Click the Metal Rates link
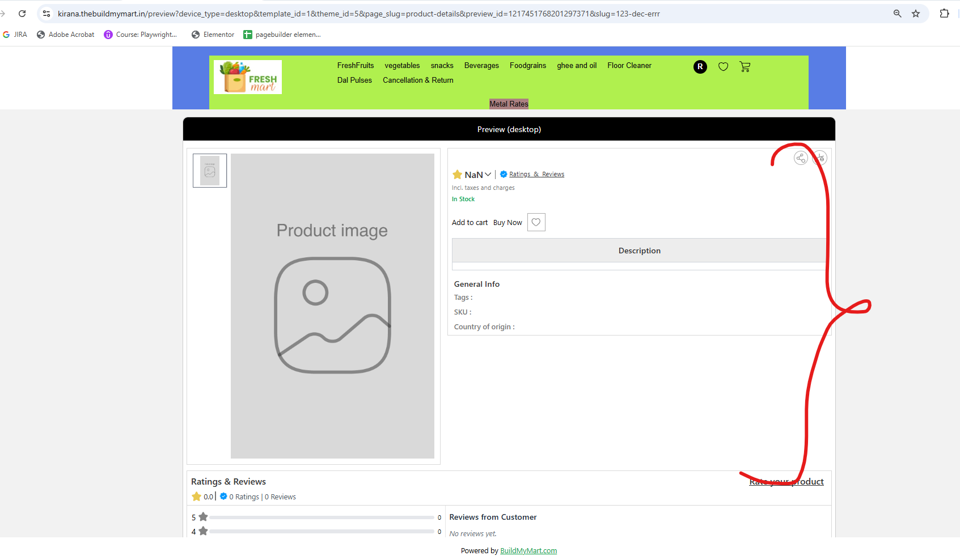960x560 pixels. (509, 104)
